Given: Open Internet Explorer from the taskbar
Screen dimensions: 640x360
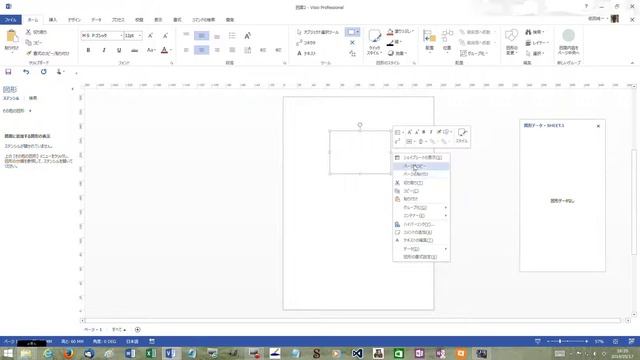Looking at the screenshot, I should (48, 353).
